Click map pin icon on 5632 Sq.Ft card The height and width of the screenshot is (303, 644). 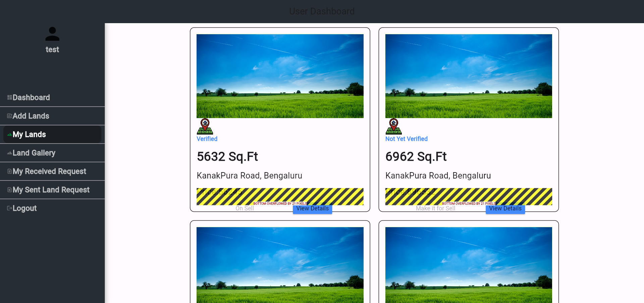(x=205, y=127)
